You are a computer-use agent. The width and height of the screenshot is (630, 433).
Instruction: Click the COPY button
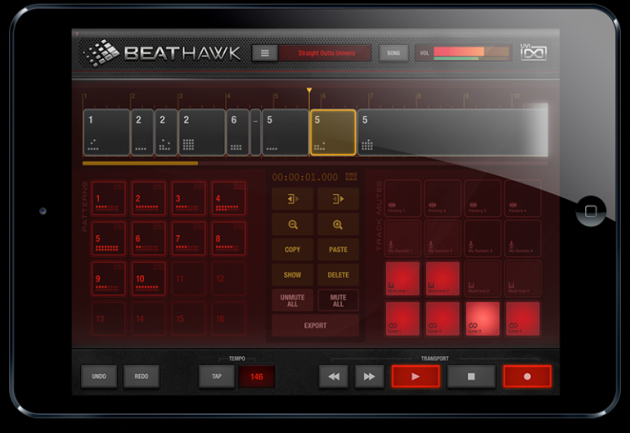[x=292, y=249]
